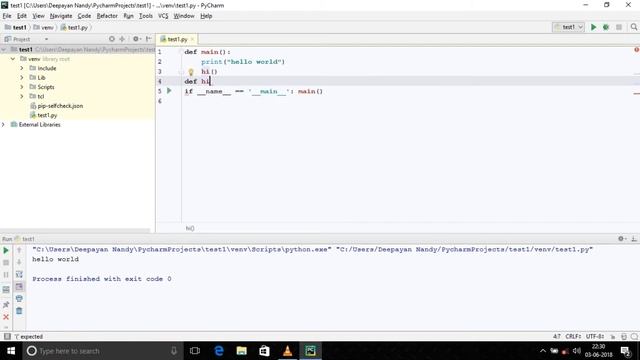
Task: Click the print icon in Run panel
Action: (19, 299)
